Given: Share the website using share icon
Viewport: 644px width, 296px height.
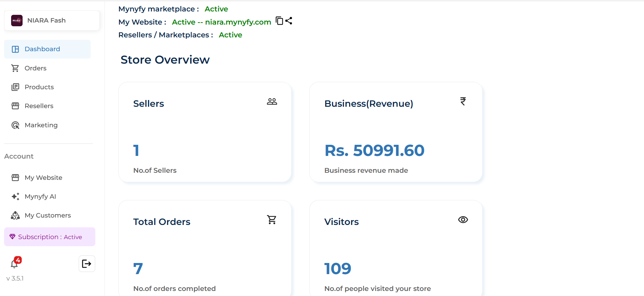Looking at the screenshot, I should point(289,21).
